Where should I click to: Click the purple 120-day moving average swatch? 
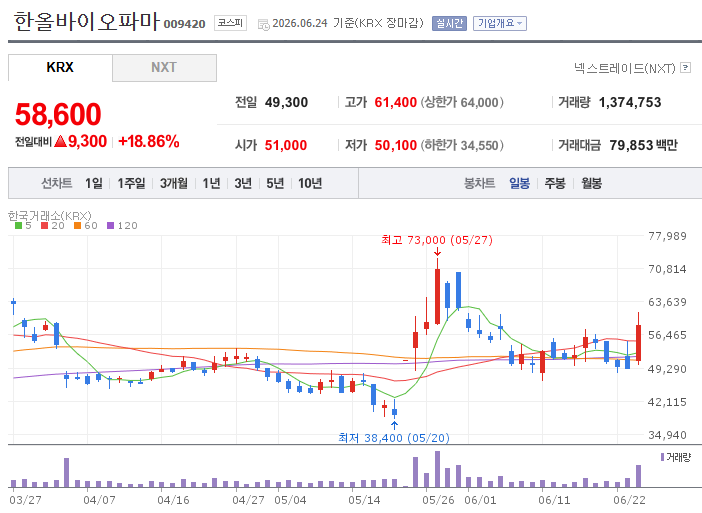[x=111, y=226]
